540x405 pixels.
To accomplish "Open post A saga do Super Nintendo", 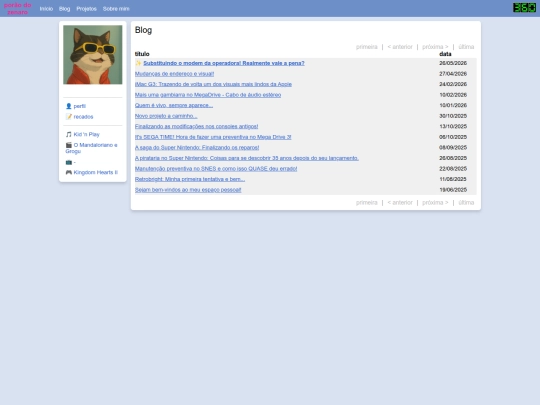I will (197, 147).
